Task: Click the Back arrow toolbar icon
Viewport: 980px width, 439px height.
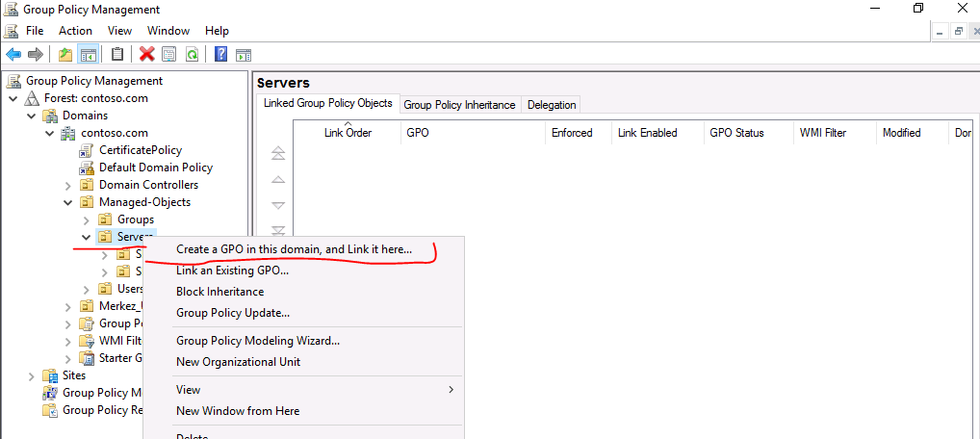Action: (x=13, y=55)
